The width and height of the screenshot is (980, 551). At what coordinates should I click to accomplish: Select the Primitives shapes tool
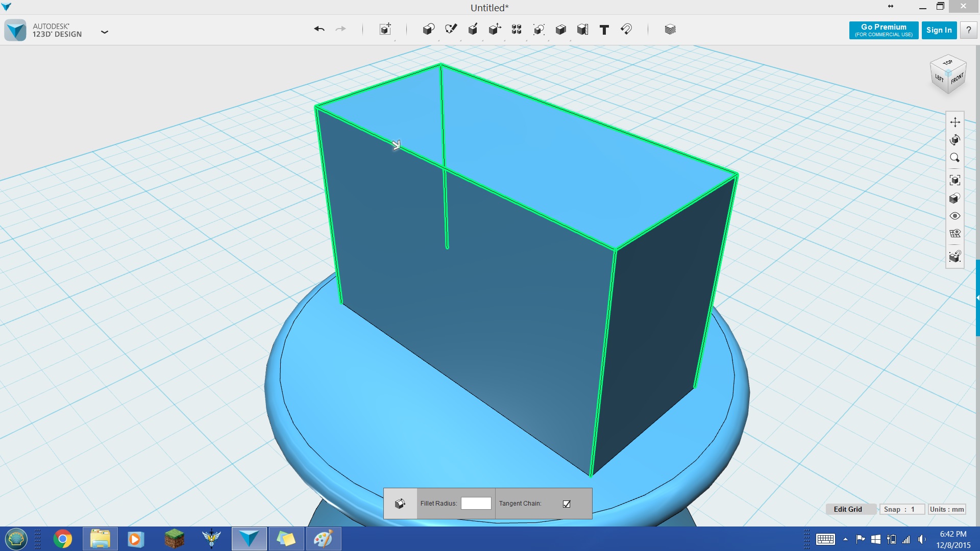pos(428,30)
